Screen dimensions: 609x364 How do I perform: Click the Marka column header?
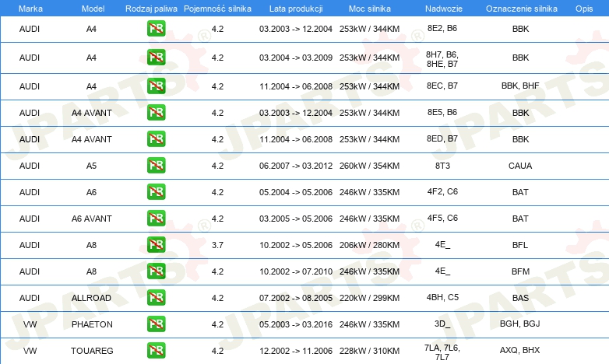pyautogui.click(x=30, y=9)
